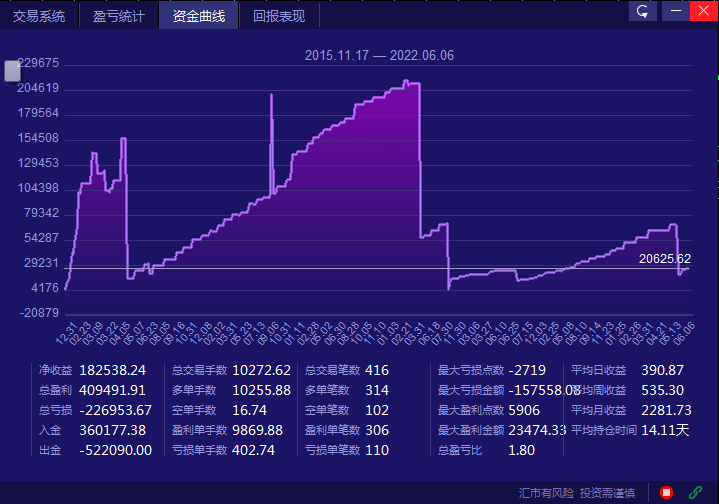Screen dimensions: 719x504
Task: Click the 4176 y-axis label
Action: [x=45, y=288]
